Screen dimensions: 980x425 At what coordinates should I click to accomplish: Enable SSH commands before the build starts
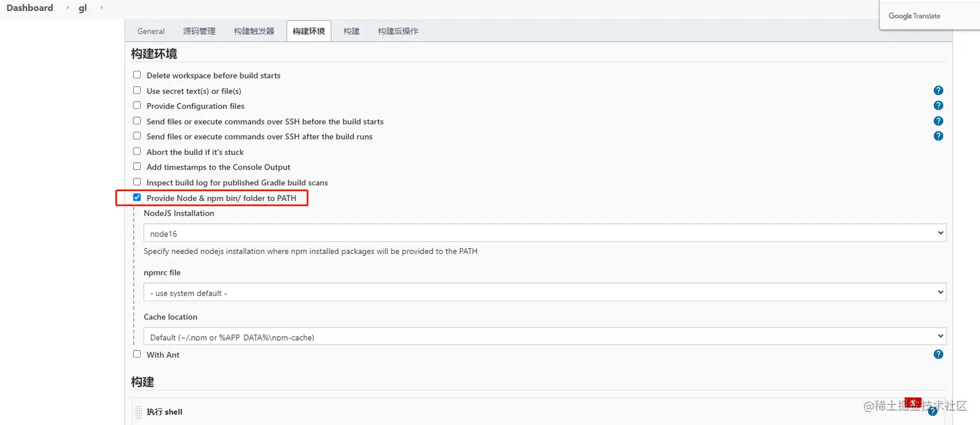click(137, 121)
